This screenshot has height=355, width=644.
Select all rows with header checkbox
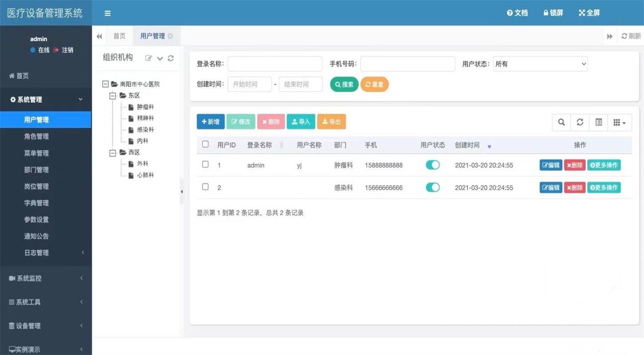[205, 144]
